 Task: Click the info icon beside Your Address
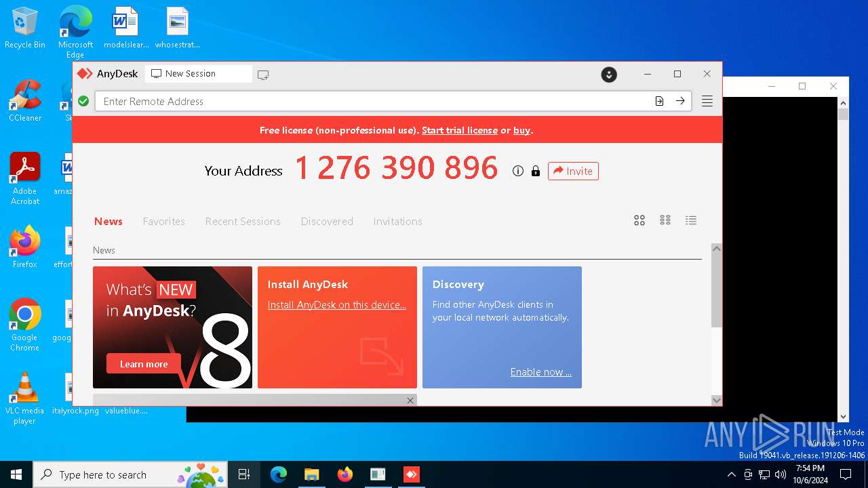click(x=518, y=171)
